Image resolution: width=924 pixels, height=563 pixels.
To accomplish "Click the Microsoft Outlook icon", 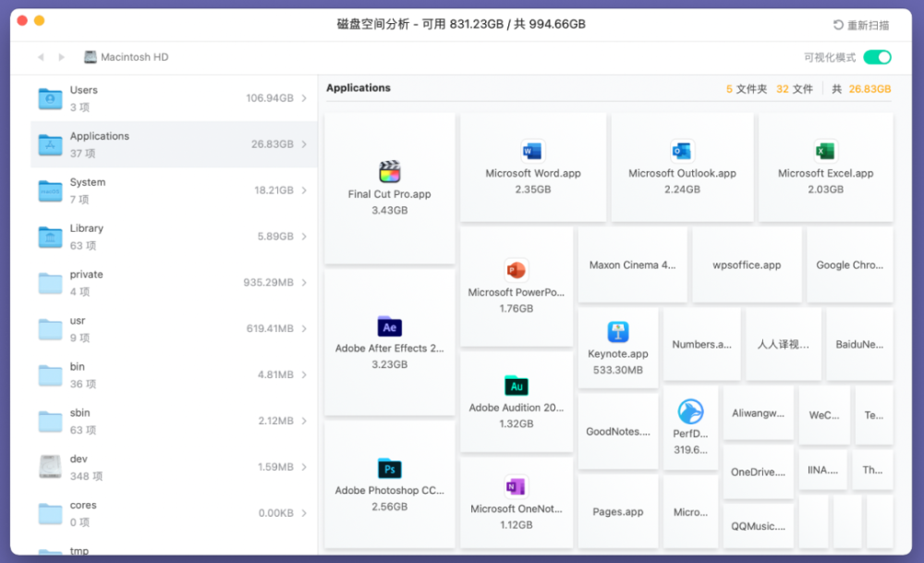I will pyautogui.click(x=682, y=152).
